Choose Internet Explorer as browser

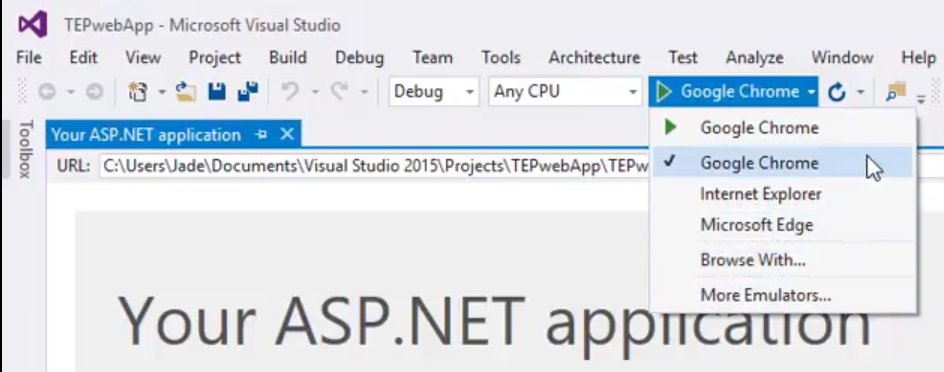(784, 194)
